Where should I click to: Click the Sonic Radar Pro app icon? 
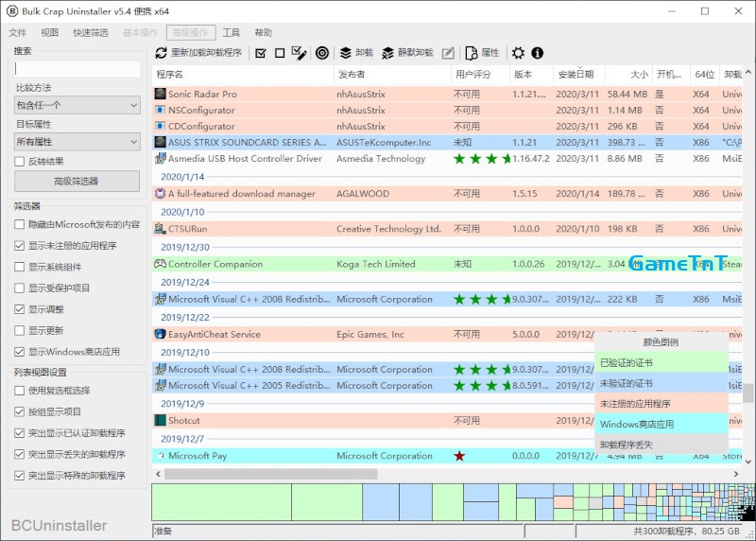point(160,94)
